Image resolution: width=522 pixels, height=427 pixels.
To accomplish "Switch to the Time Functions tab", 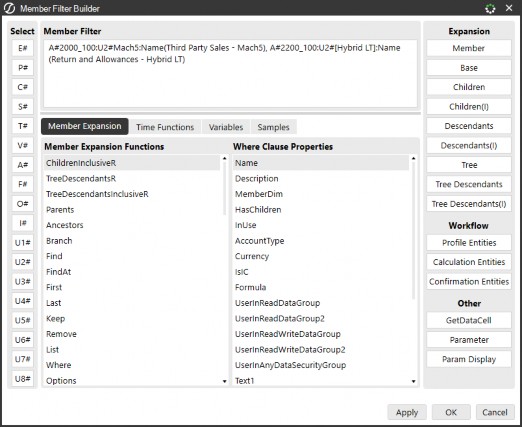I will [165, 127].
